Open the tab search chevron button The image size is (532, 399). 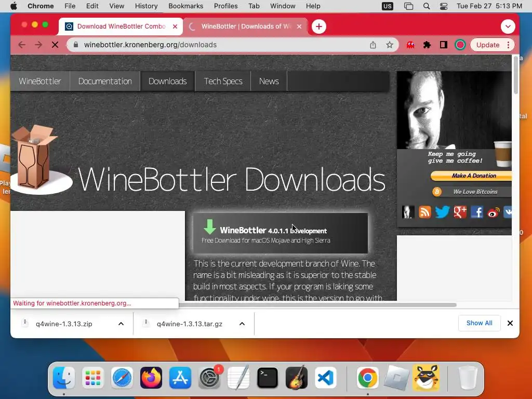pyautogui.click(x=508, y=26)
